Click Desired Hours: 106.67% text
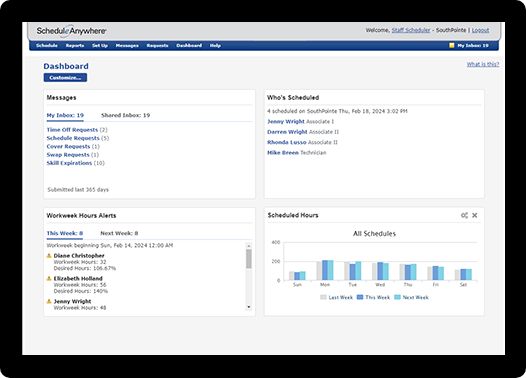This screenshot has height=378, width=526. [x=85, y=268]
